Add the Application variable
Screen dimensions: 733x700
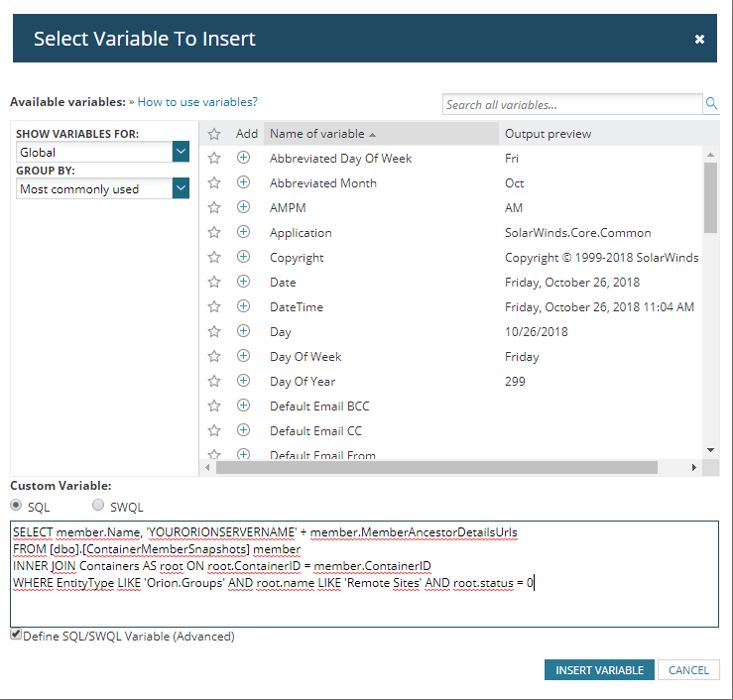point(243,232)
